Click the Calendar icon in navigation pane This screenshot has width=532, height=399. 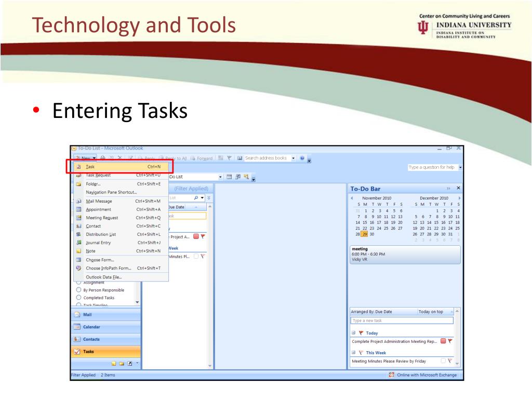click(x=77, y=327)
